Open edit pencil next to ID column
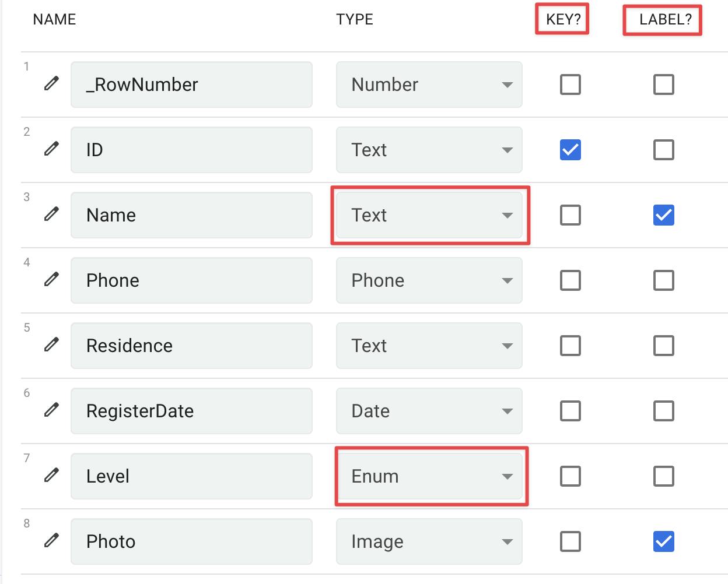This screenshot has width=728, height=584. [x=51, y=149]
